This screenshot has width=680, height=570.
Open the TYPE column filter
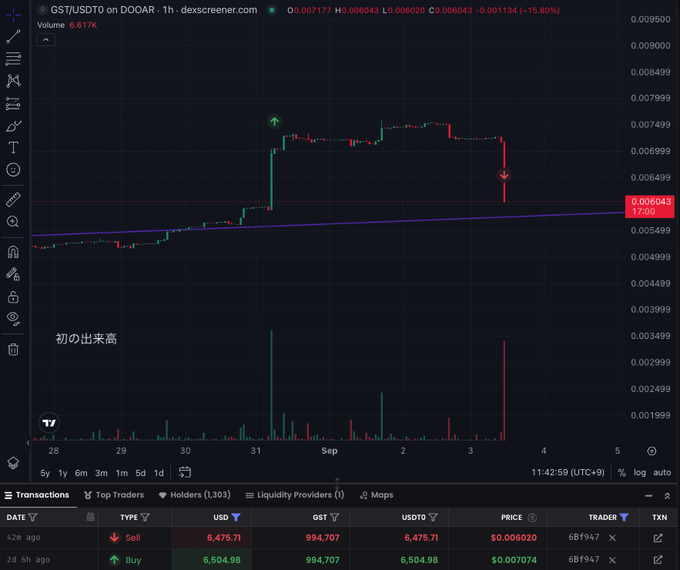tap(145, 517)
